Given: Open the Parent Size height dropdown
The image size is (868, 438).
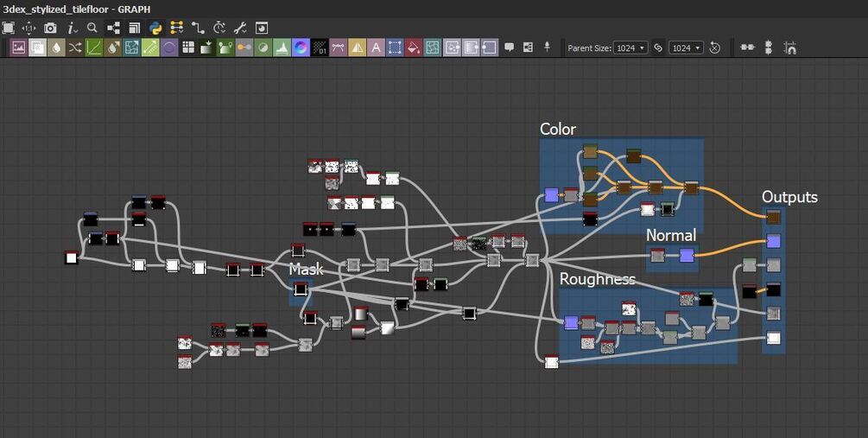Looking at the screenshot, I should [x=686, y=48].
